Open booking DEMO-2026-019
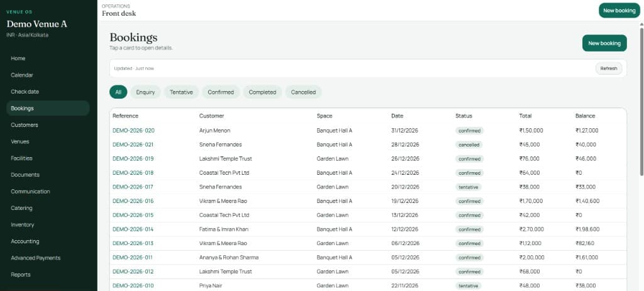Viewport: 644px width, 291px height. 133,159
